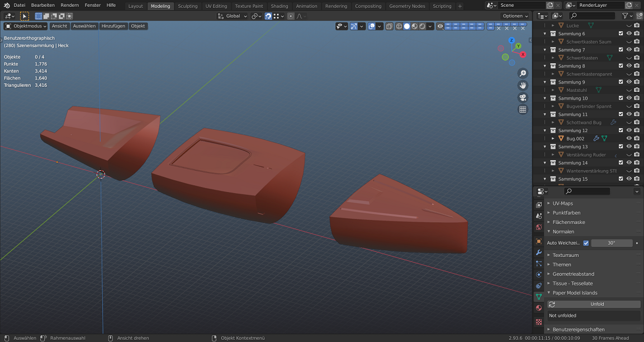Toggle proportional editing icon
The height and width of the screenshot is (342, 644).
click(291, 16)
